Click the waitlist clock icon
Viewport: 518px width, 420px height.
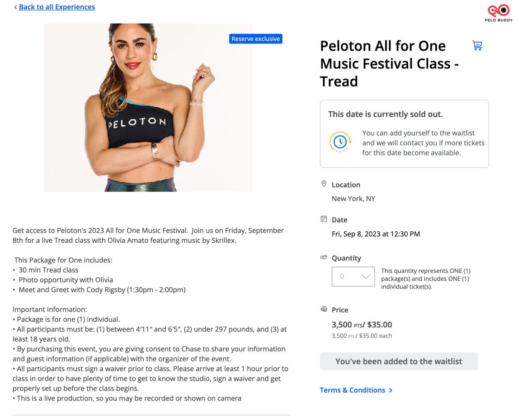(340, 142)
